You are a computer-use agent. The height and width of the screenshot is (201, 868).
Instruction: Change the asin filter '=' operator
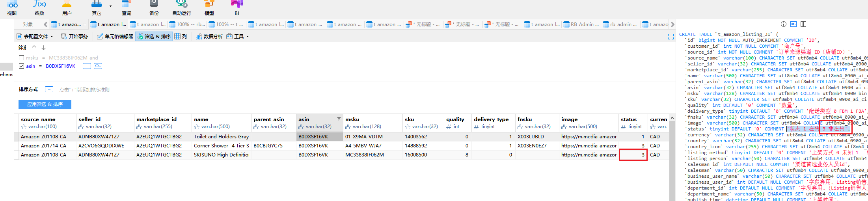40,66
